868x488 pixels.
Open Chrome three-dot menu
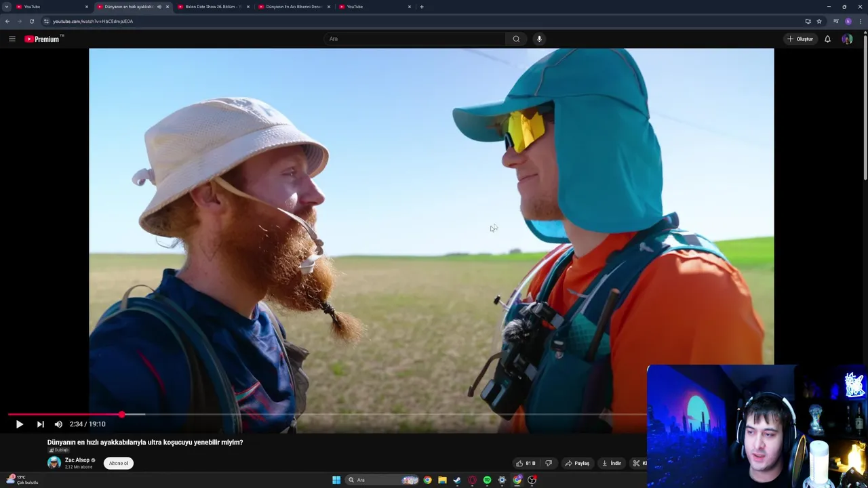pyautogui.click(x=861, y=21)
